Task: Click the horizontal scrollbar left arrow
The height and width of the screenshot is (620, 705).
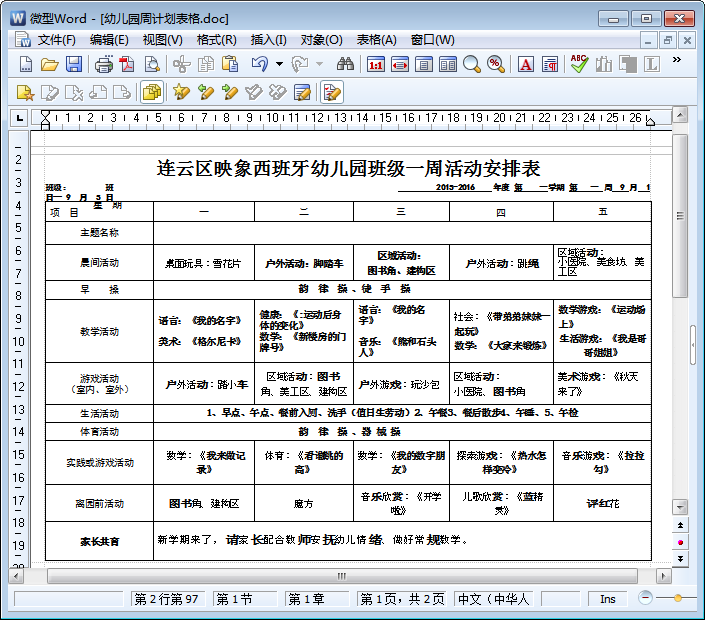Action: (16, 576)
